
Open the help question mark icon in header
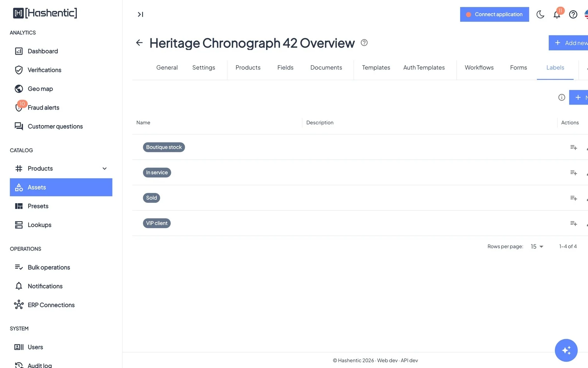573,14
